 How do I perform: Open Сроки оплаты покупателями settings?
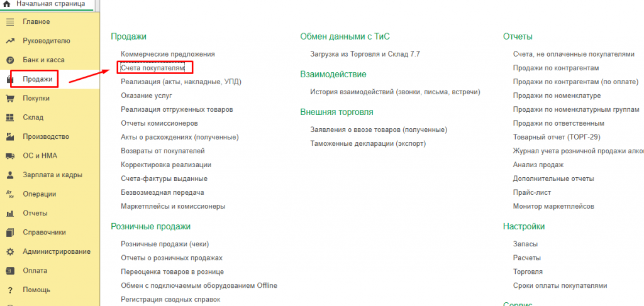point(560,285)
